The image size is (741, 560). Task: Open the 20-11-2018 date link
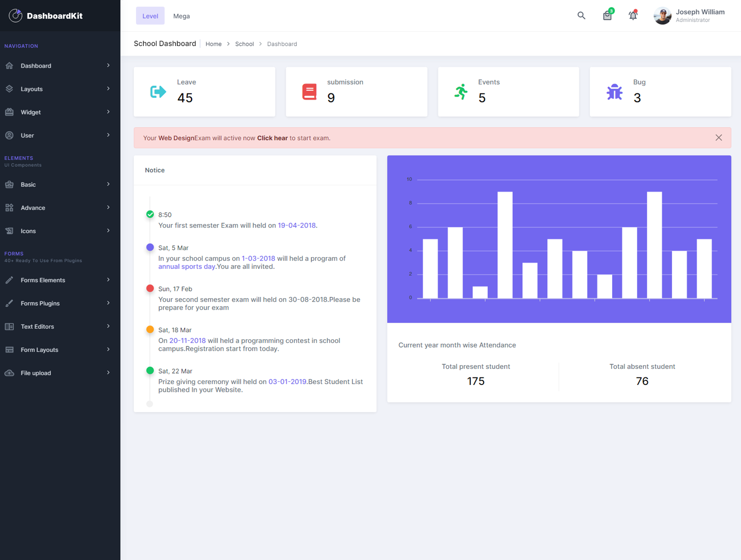coord(188,341)
